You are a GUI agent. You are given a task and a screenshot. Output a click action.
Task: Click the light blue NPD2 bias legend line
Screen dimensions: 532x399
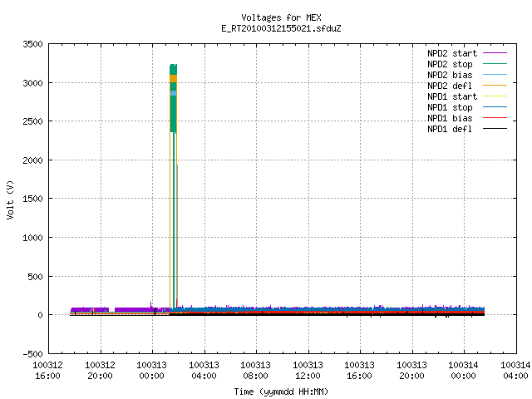pos(495,75)
